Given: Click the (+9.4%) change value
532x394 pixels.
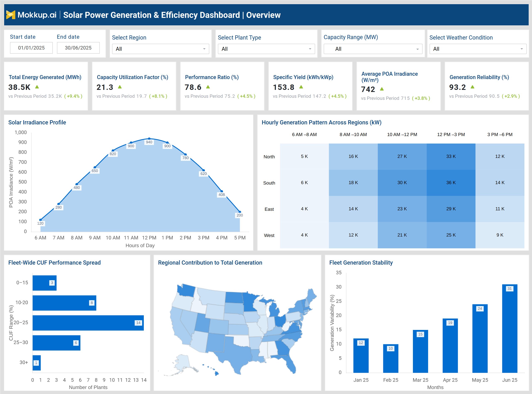Looking at the screenshot, I should click(x=73, y=96).
